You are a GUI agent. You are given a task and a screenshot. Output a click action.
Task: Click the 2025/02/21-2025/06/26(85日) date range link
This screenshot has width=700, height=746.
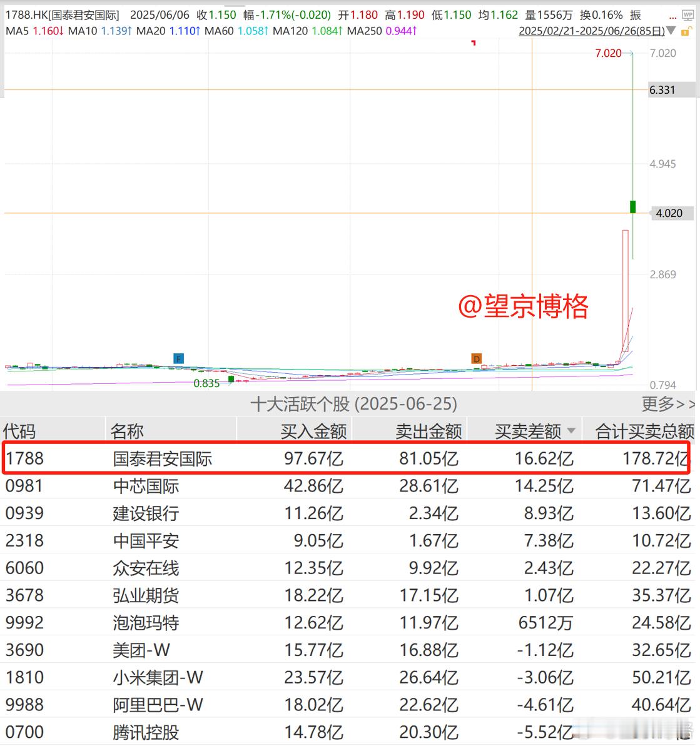pos(592,31)
